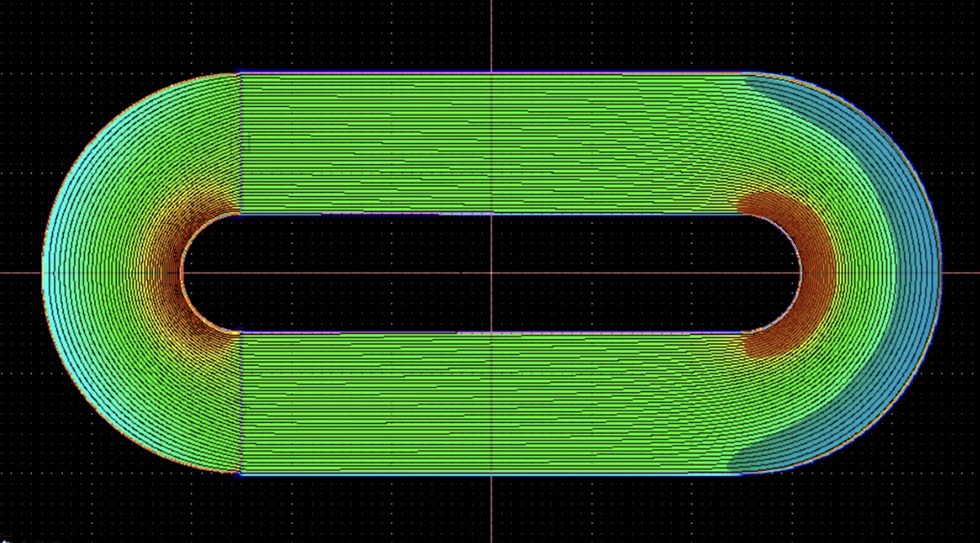The width and height of the screenshot is (980, 543).
Task: Click the inner slot's lower boundary line
Action: point(490,332)
